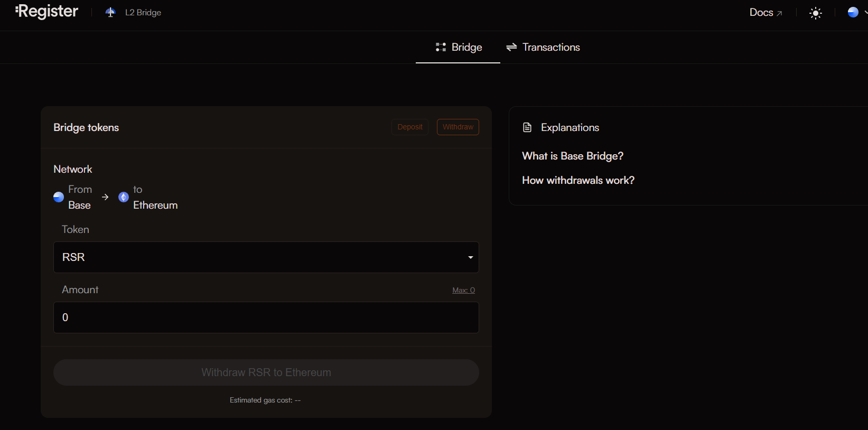Viewport: 868px width, 430px height.
Task: Select Withdraw mode
Action: [x=458, y=127]
